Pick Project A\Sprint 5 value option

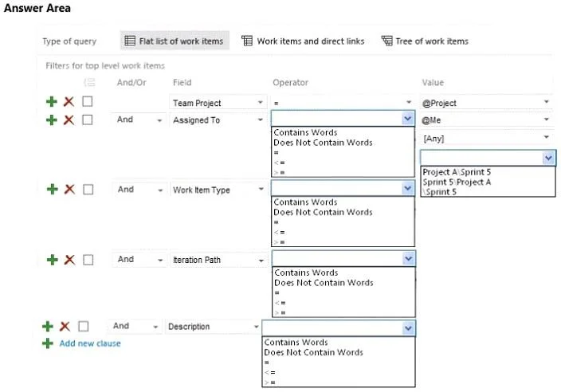point(457,172)
